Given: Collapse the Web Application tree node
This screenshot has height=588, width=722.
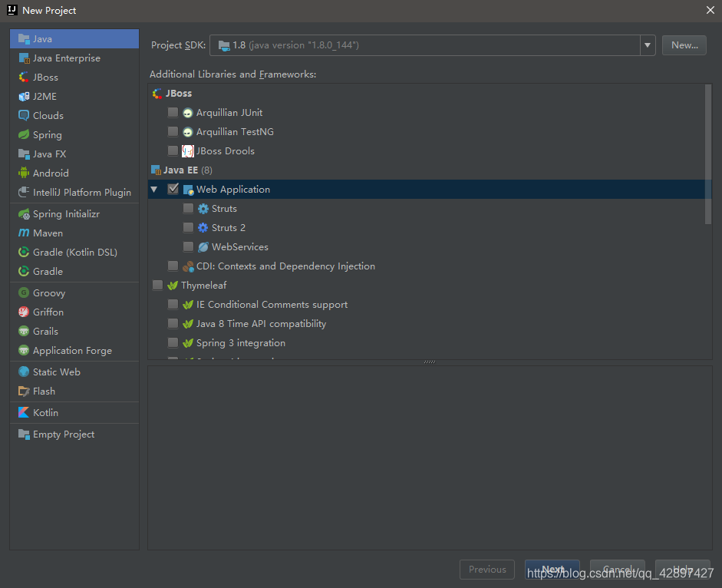Looking at the screenshot, I should pyautogui.click(x=154, y=190).
